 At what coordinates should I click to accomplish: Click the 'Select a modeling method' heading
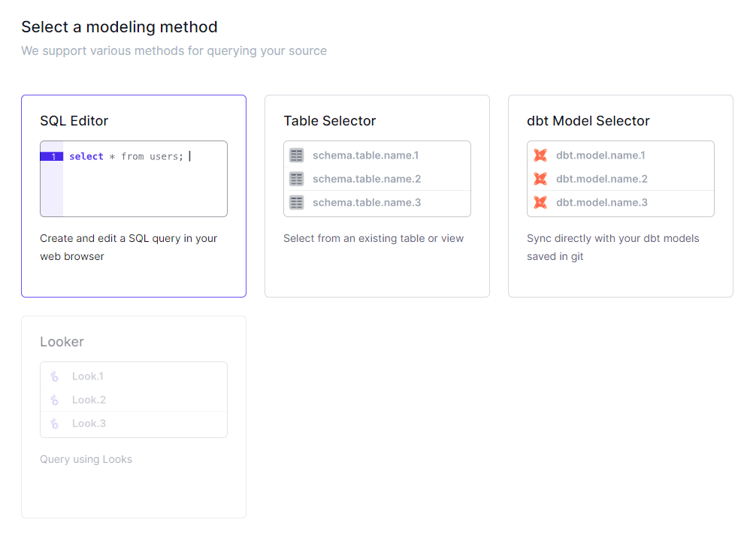point(119,27)
